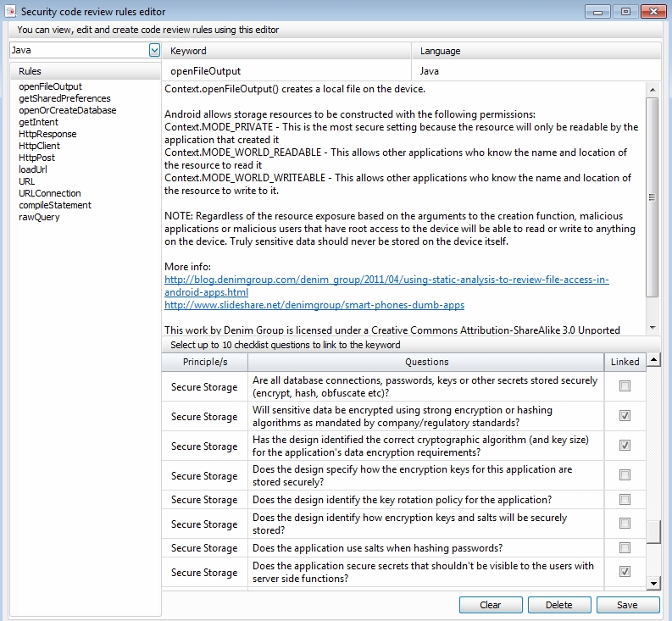
Task: Click the Linked column header
Action: coord(625,362)
